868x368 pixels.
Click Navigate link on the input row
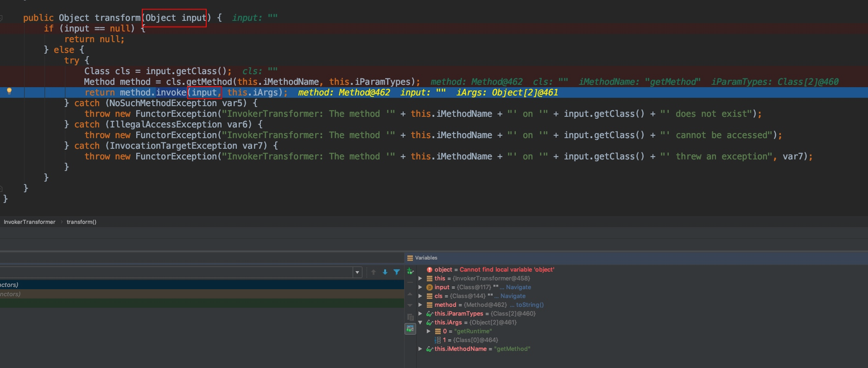(x=518, y=287)
